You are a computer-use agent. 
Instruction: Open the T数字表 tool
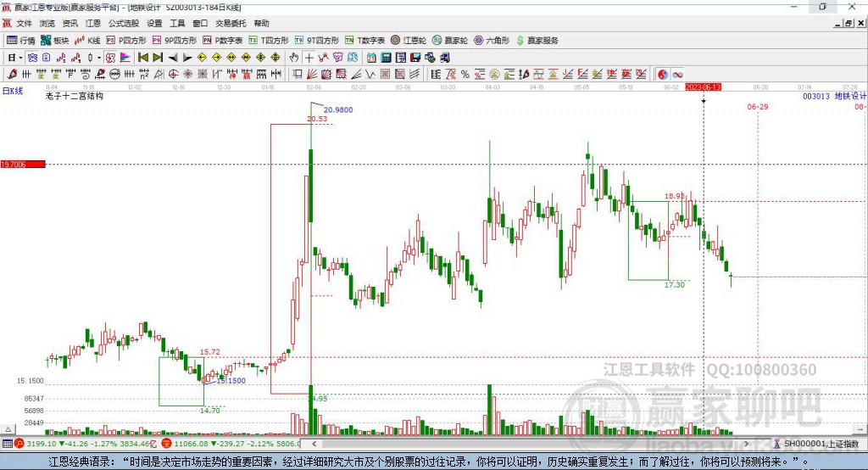click(364, 41)
